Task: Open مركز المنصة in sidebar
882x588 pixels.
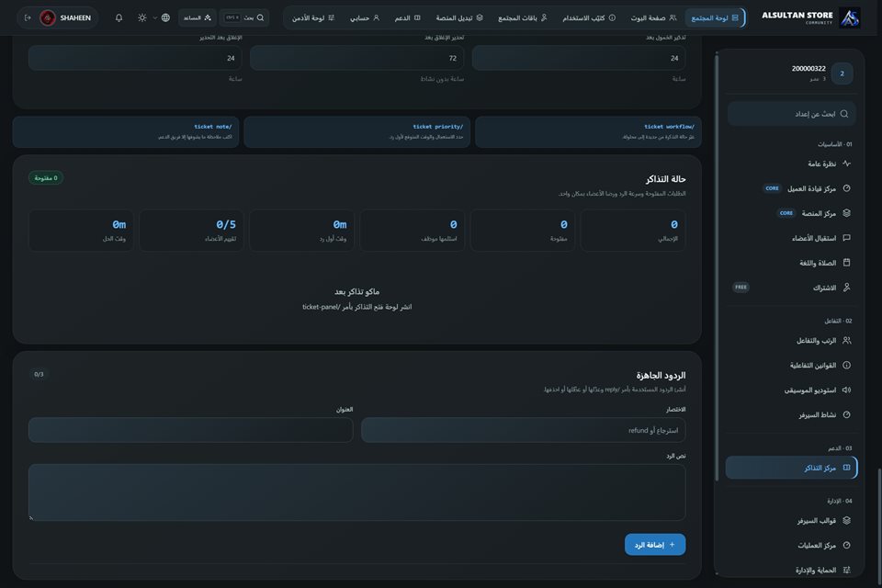Action: (x=790, y=213)
